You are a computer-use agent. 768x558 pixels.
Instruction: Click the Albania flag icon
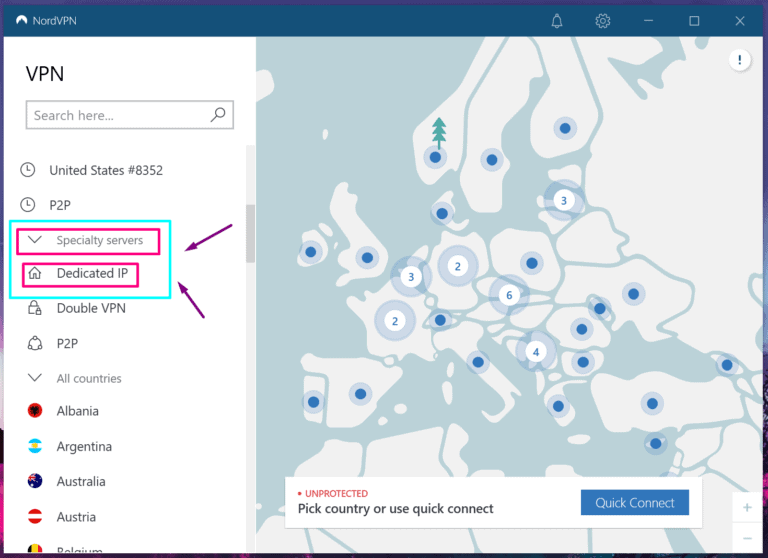coord(35,411)
